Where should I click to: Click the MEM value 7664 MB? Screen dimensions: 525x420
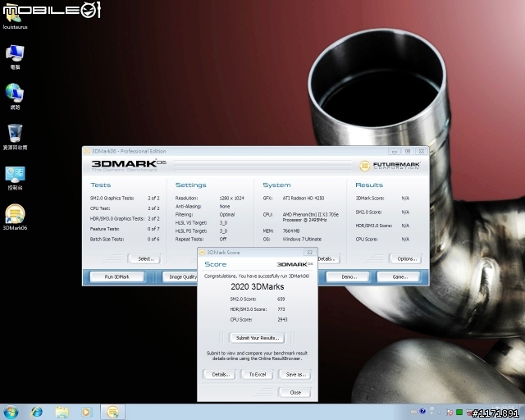click(291, 231)
